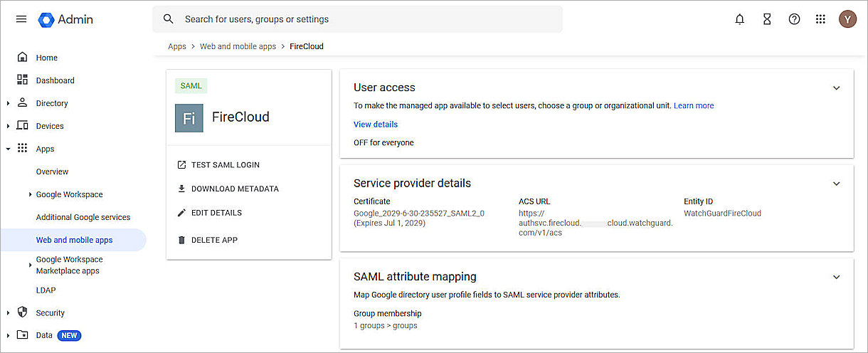Image resolution: width=868 pixels, height=353 pixels.
Task: Expand SAML attribute mapping chevron
Action: (x=836, y=278)
